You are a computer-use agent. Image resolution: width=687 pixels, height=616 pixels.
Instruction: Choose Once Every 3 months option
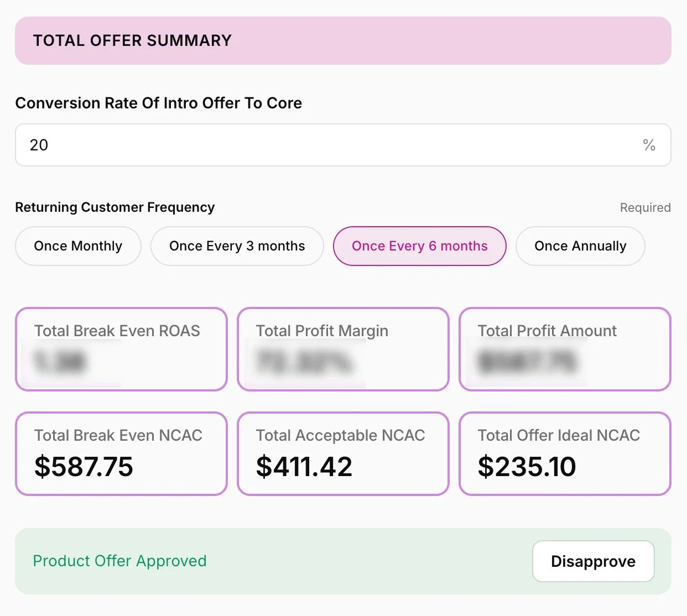pyautogui.click(x=237, y=246)
